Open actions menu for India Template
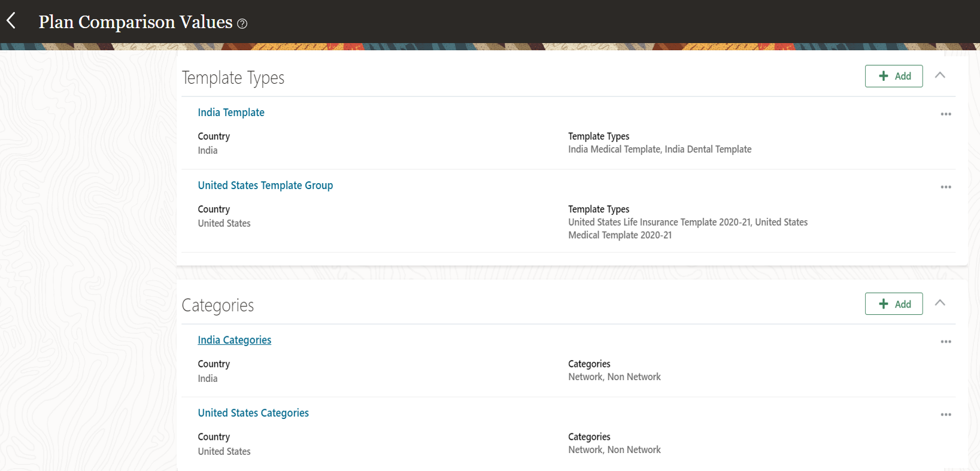This screenshot has width=980, height=471. (x=945, y=114)
